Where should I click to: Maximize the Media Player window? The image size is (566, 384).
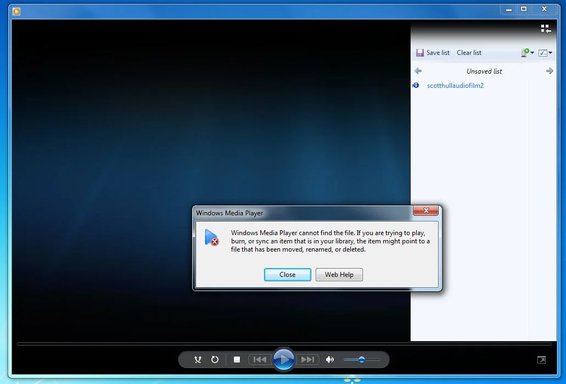click(x=524, y=9)
